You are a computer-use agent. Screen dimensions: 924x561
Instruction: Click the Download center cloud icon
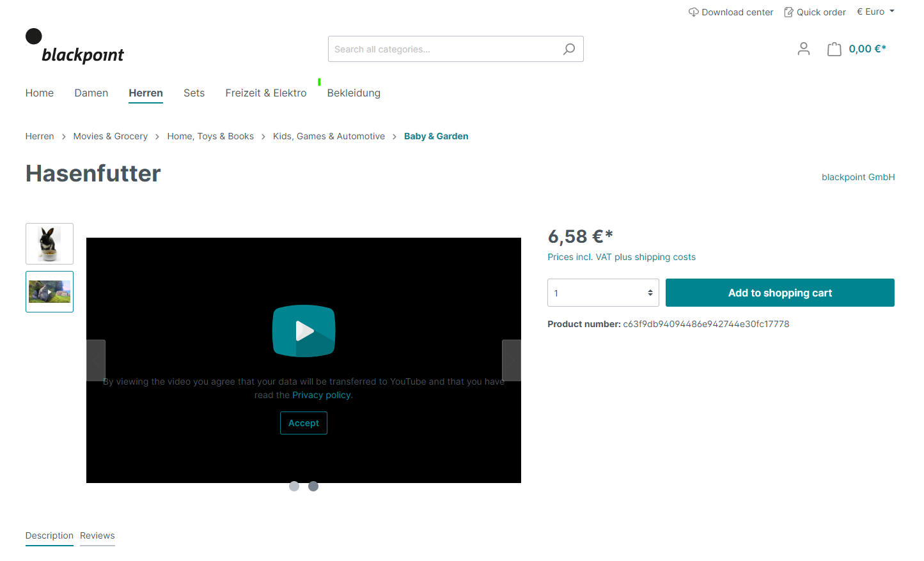[x=693, y=12]
